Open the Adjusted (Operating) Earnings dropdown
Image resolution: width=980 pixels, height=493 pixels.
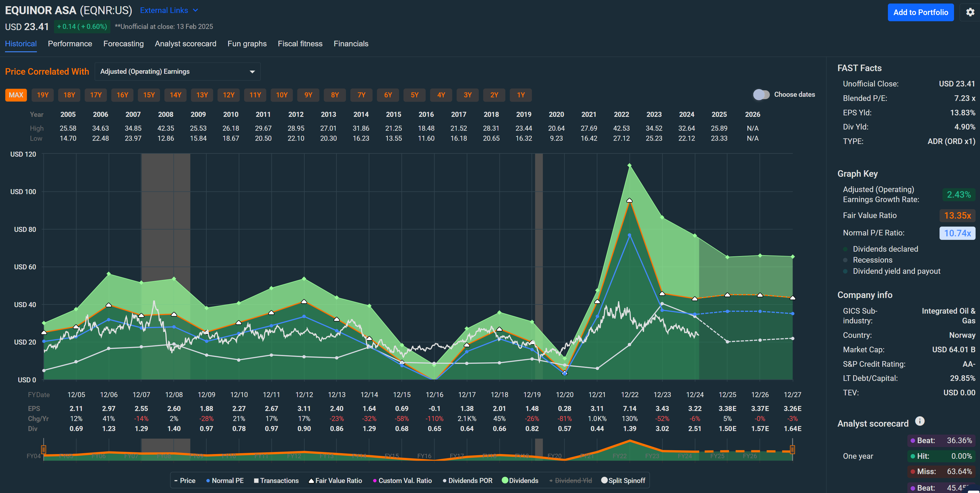tap(177, 71)
